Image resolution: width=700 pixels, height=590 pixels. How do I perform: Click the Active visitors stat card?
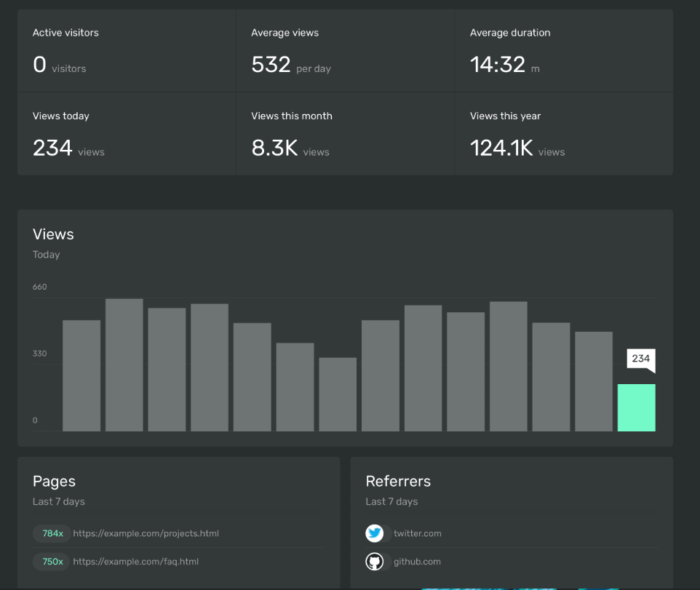[x=126, y=51]
